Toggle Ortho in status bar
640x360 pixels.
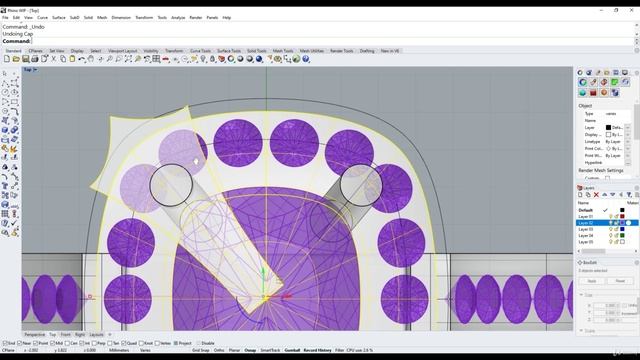[219, 350]
